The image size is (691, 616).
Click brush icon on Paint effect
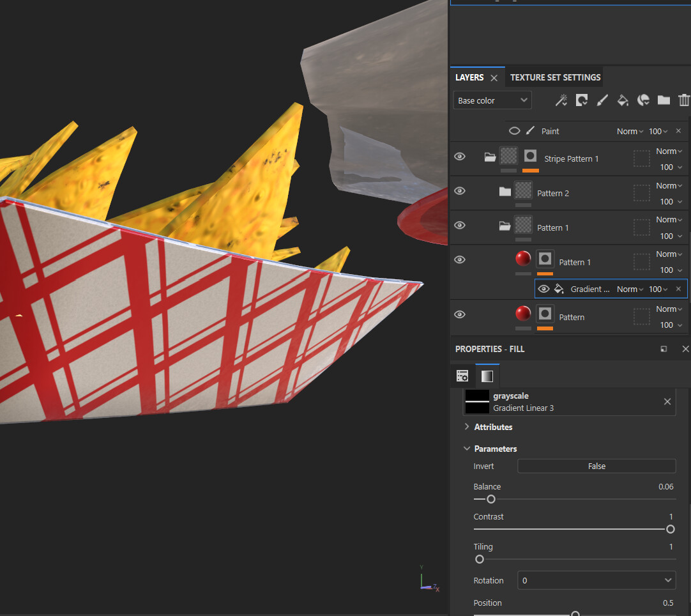point(530,130)
